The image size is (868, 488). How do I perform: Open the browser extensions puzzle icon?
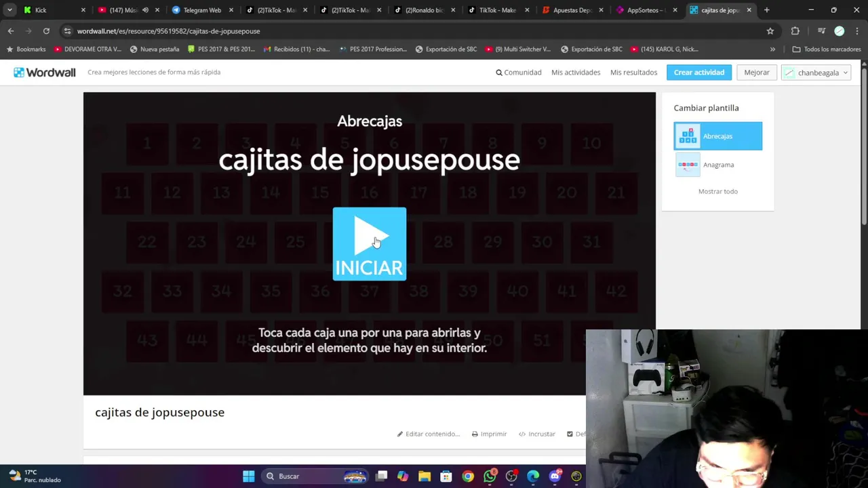click(x=795, y=31)
